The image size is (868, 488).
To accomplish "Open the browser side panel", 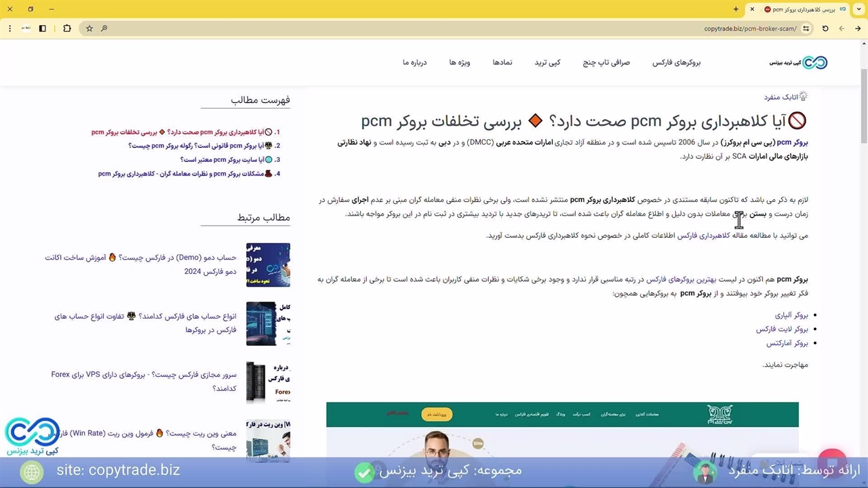I will pyautogui.click(x=43, y=28).
